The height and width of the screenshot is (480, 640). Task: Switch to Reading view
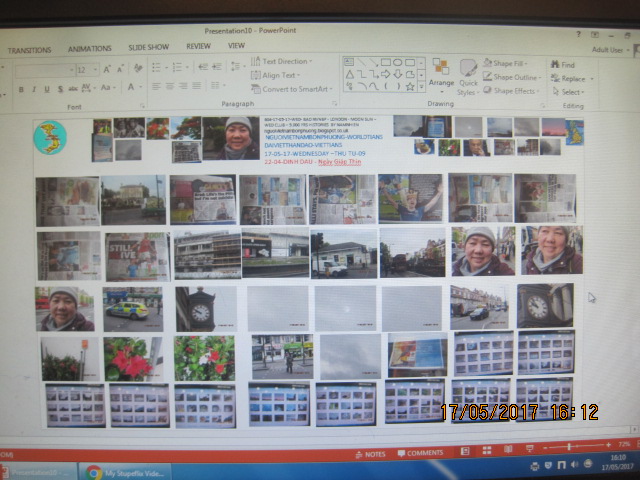point(508,449)
